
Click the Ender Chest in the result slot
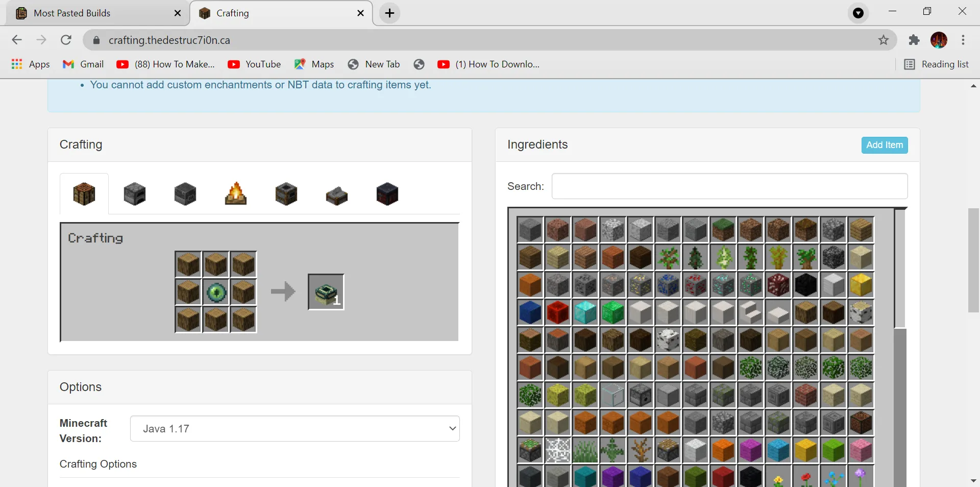pyautogui.click(x=326, y=291)
